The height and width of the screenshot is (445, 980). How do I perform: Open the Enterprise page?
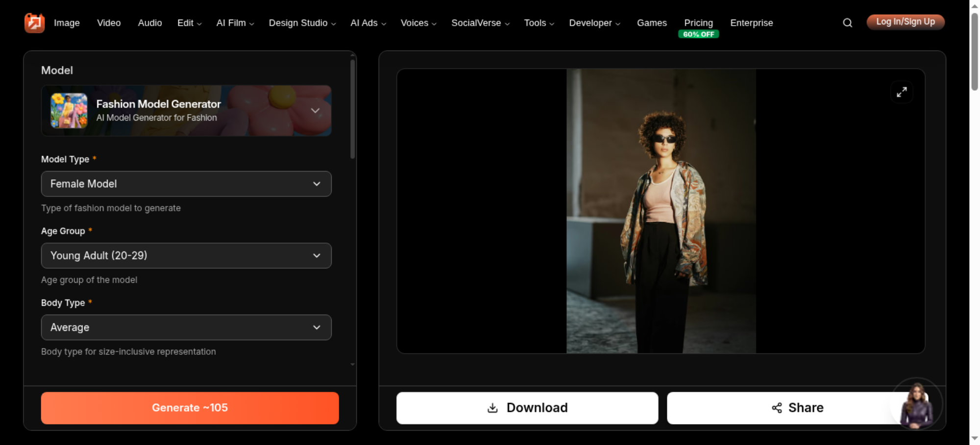pyautogui.click(x=751, y=23)
